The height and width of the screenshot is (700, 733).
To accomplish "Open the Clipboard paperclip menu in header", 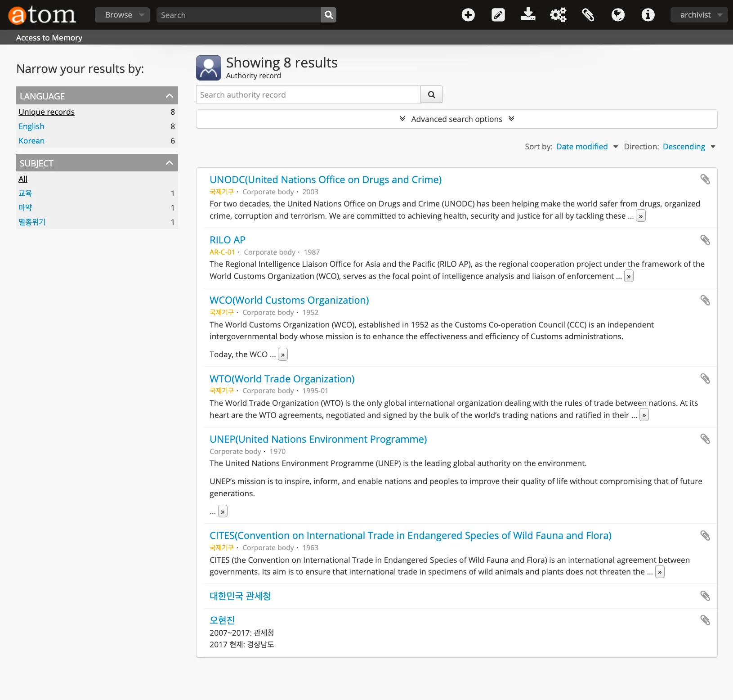I will 588,15.
